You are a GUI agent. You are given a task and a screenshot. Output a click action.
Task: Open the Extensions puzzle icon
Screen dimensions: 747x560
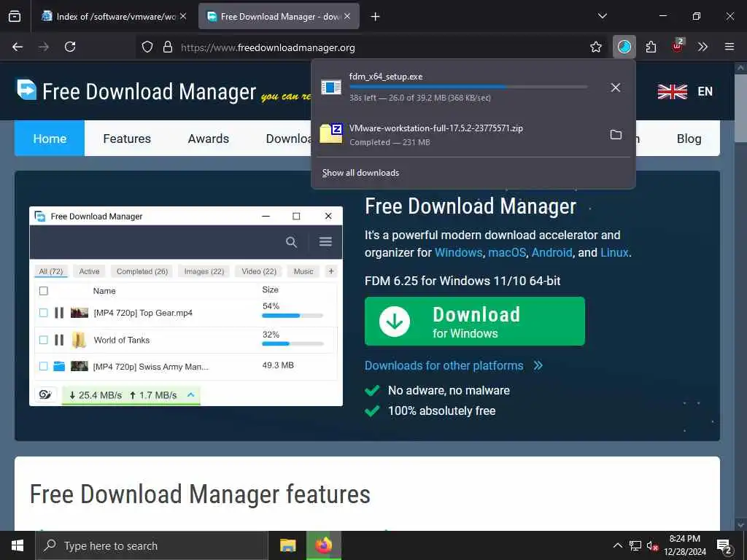pyautogui.click(x=651, y=47)
